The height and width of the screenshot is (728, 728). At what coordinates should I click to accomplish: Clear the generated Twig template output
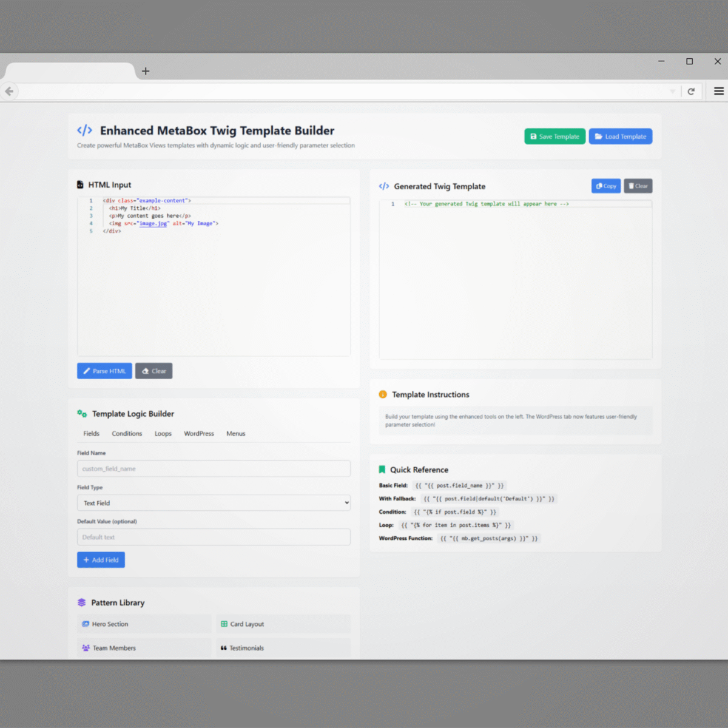click(x=638, y=186)
